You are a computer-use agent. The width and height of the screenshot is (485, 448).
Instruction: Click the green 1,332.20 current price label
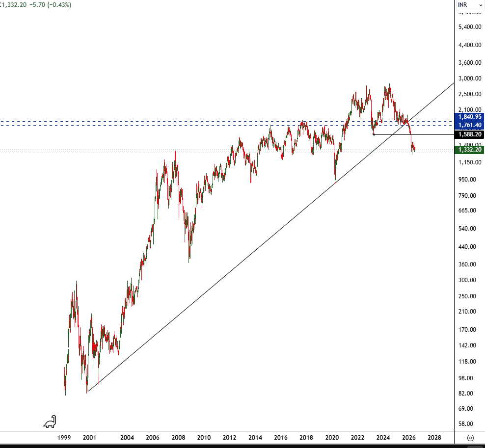(469, 150)
